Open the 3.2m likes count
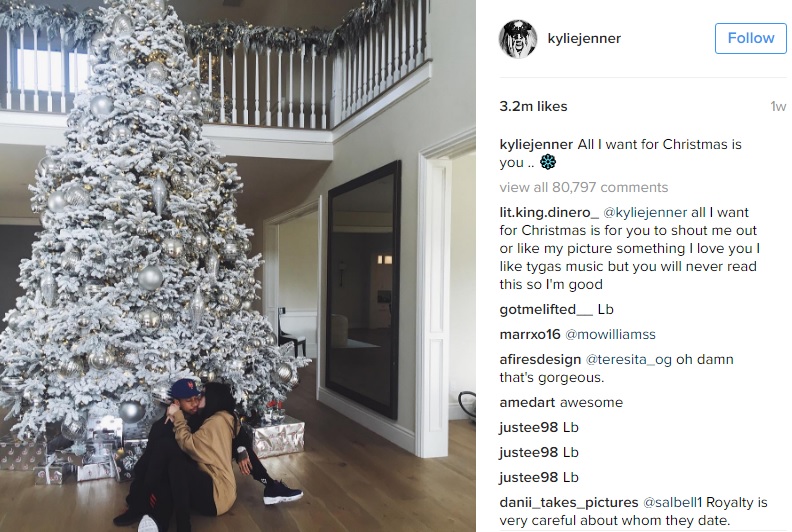This screenshot has width=792, height=532. (533, 107)
